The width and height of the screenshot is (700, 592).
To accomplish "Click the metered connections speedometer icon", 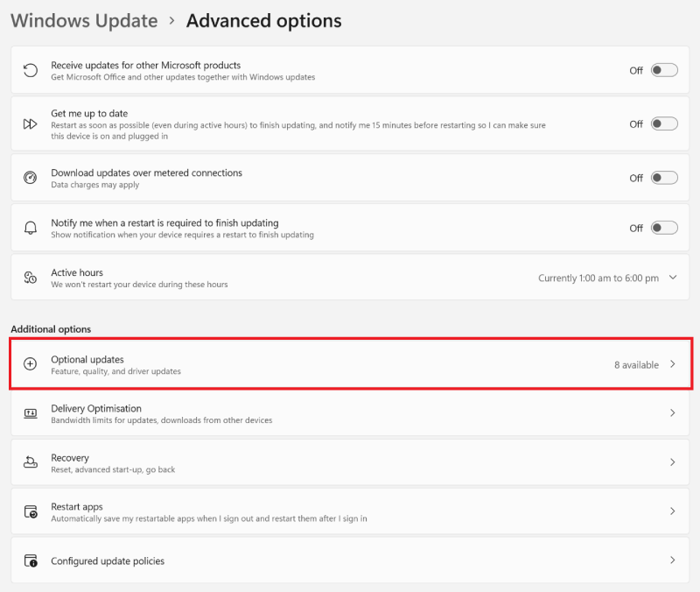I will pyautogui.click(x=29, y=177).
